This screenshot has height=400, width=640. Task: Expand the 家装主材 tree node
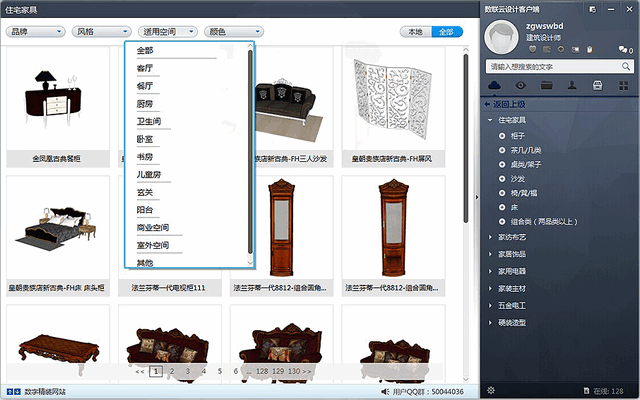(x=490, y=288)
